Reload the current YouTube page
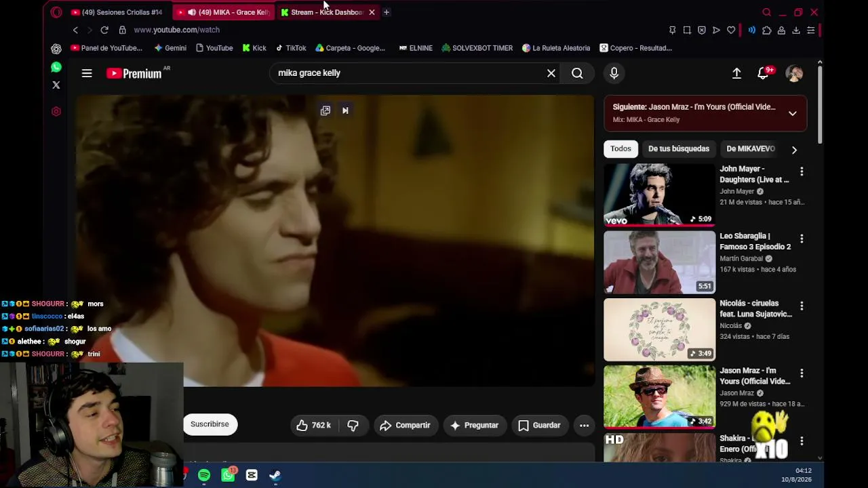Image resolution: width=868 pixels, height=488 pixels. [x=104, y=30]
